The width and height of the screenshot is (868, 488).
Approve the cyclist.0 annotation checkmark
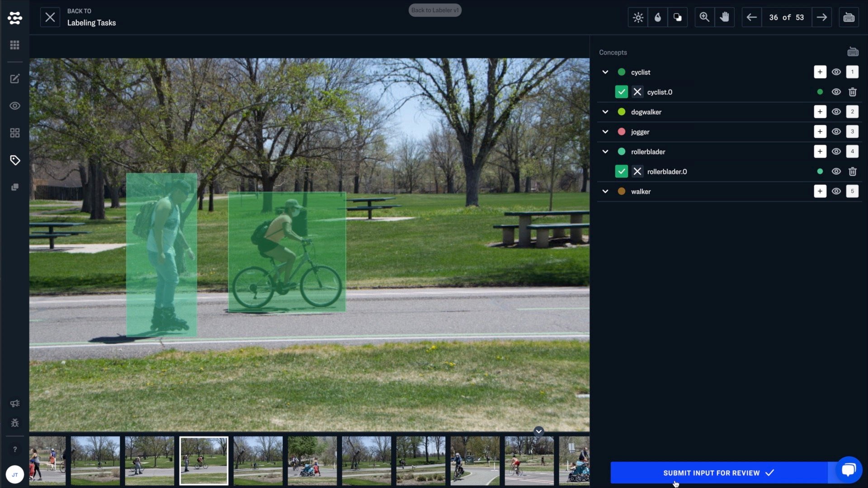click(x=621, y=92)
